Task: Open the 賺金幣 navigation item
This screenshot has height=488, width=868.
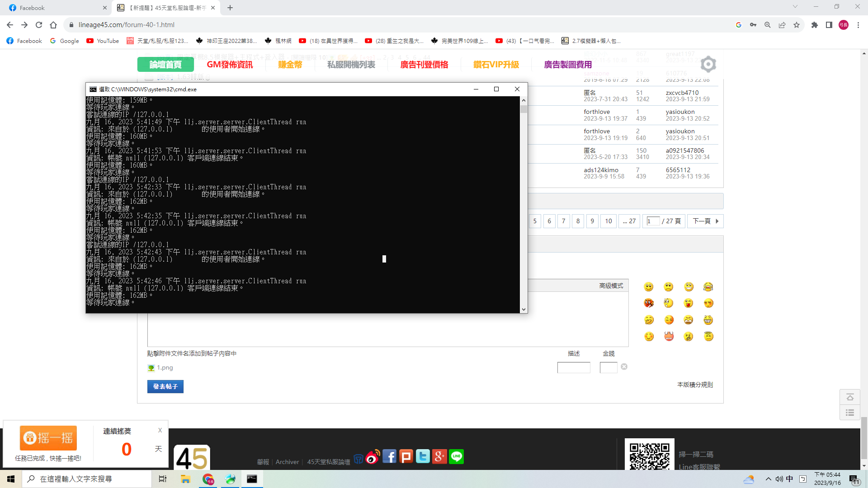Action: point(290,65)
